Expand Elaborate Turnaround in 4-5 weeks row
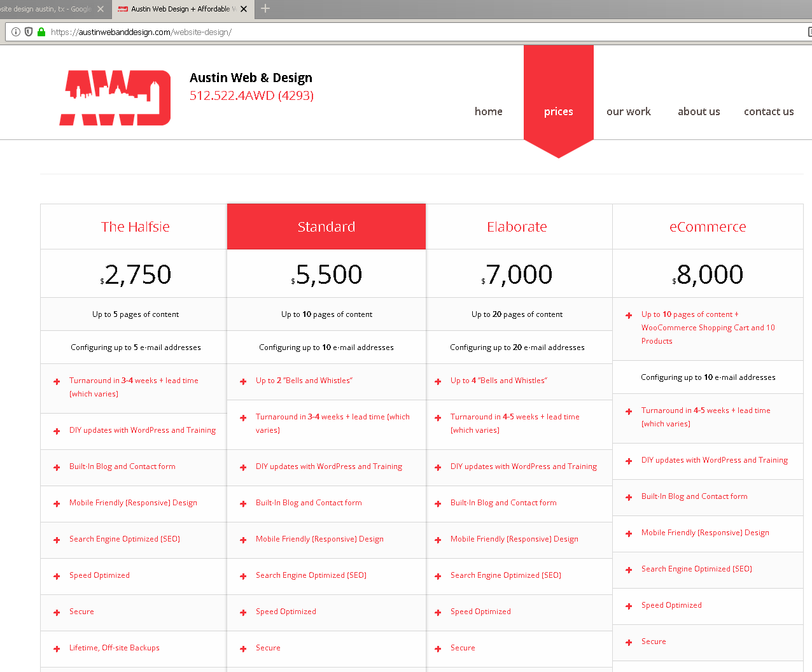Screen dimensions: 812x672 [519, 424]
